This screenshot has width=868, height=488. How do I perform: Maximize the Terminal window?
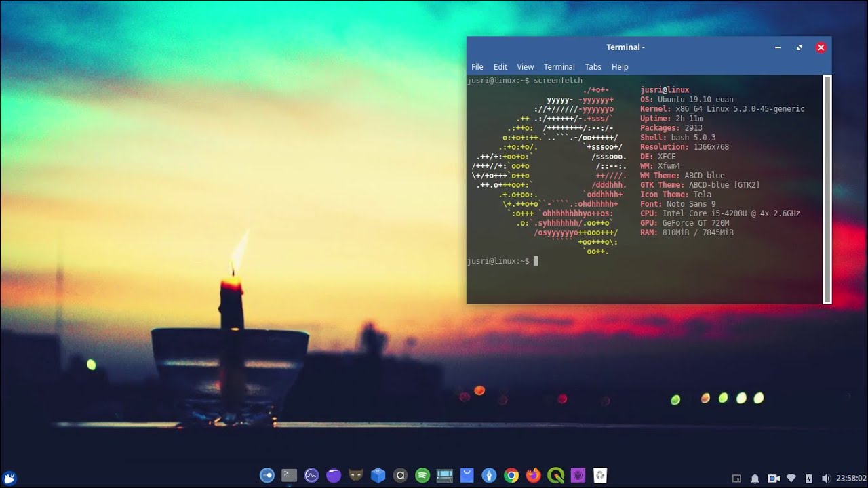click(800, 47)
